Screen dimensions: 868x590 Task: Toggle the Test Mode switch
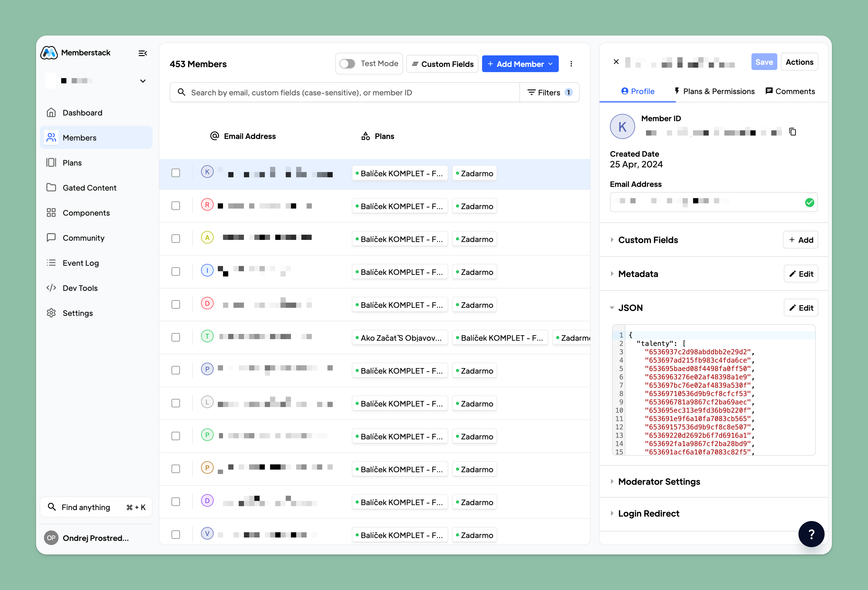point(347,64)
